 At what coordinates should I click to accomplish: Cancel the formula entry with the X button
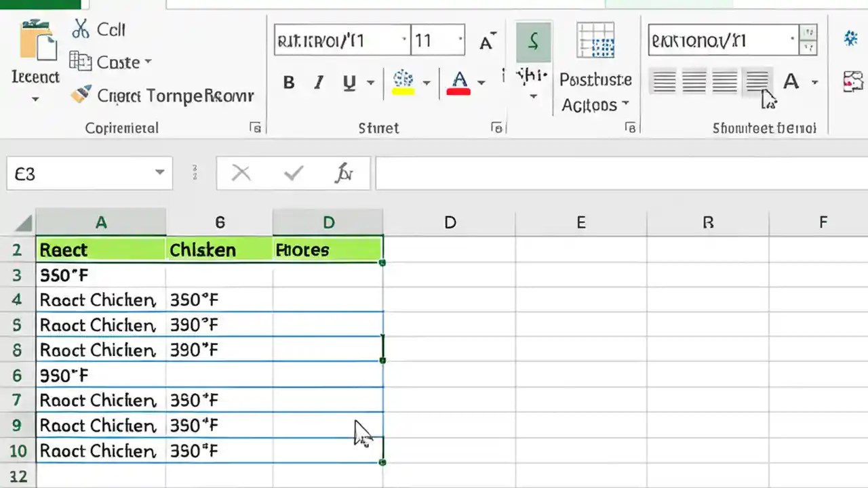point(241,173)
